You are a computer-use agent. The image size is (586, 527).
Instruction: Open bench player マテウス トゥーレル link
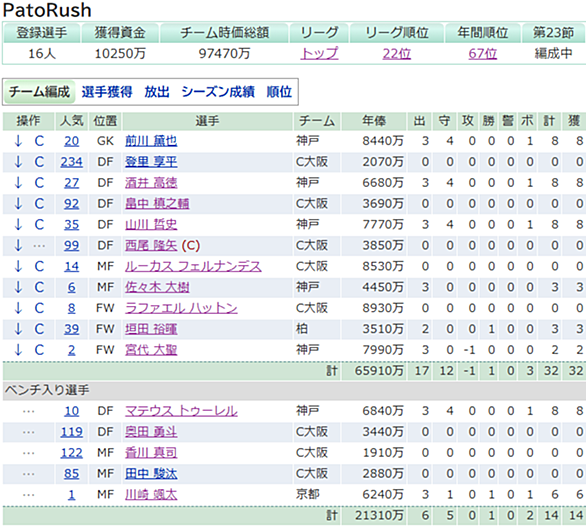pyautogui.click(x=181, y=411)
